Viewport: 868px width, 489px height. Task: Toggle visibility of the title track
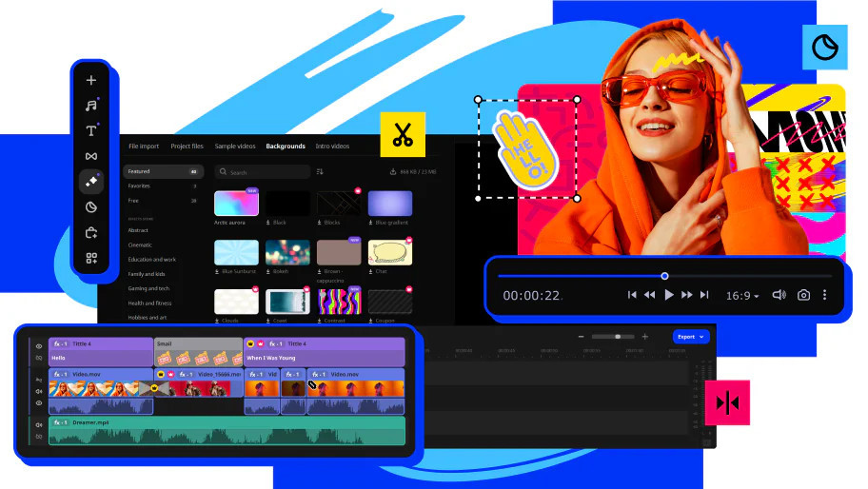pyautogui.click(x=39, y=346)
